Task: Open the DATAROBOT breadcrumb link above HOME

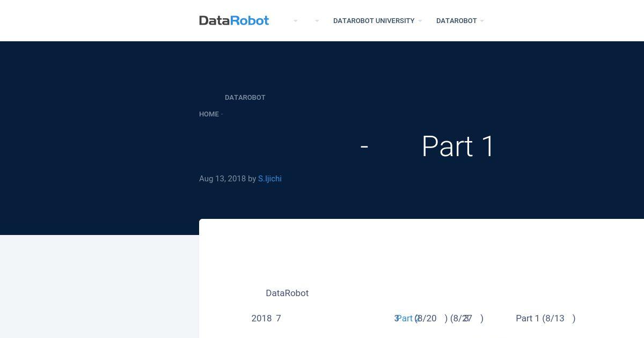Action: [x=245, y=98]
